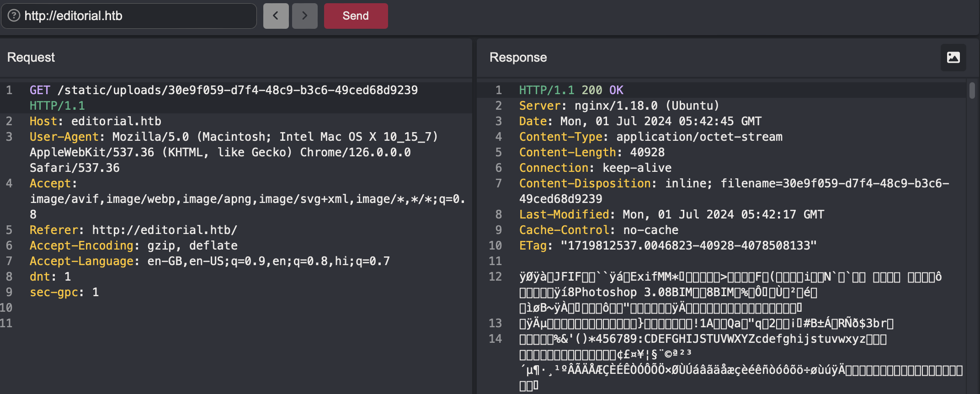Viewport: 980px width, 394px height.
Task: Click the Response panel heading
Action: 518,58
